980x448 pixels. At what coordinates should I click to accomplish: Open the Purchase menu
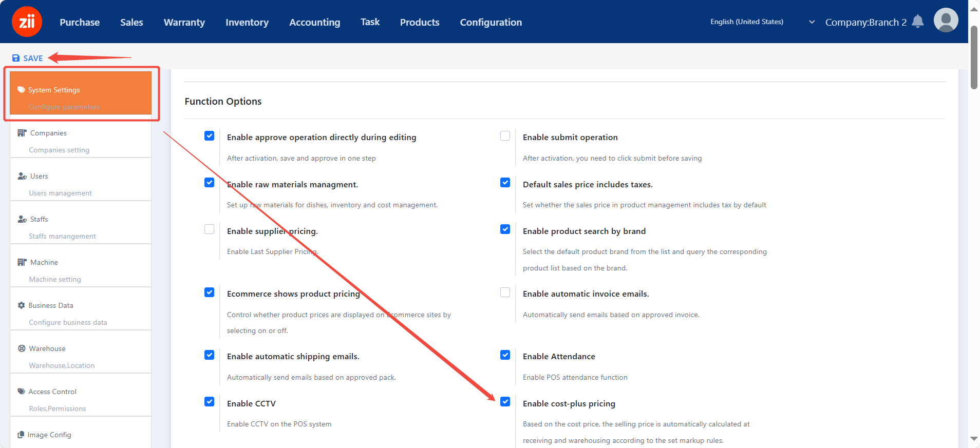pyautogui.click(x=80, y=22)
